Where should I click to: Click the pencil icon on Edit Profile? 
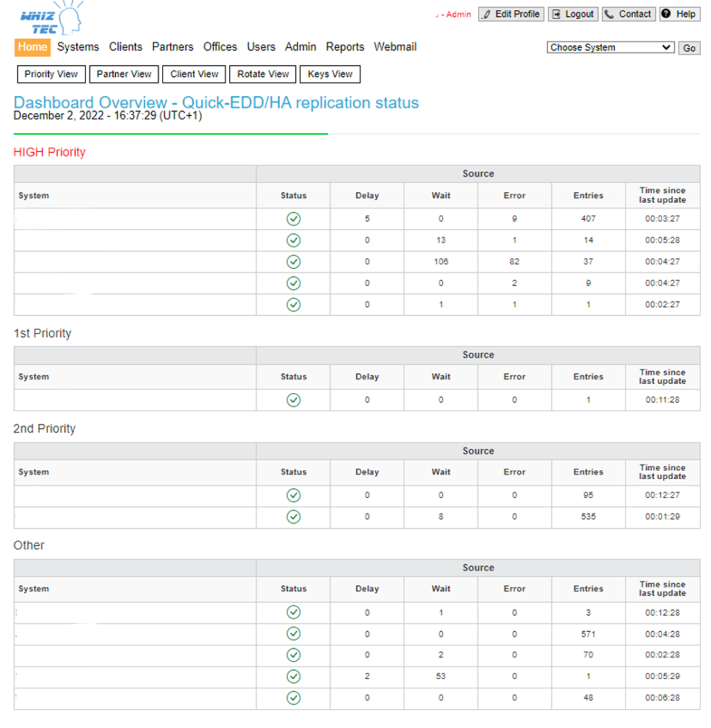[487, 13]
